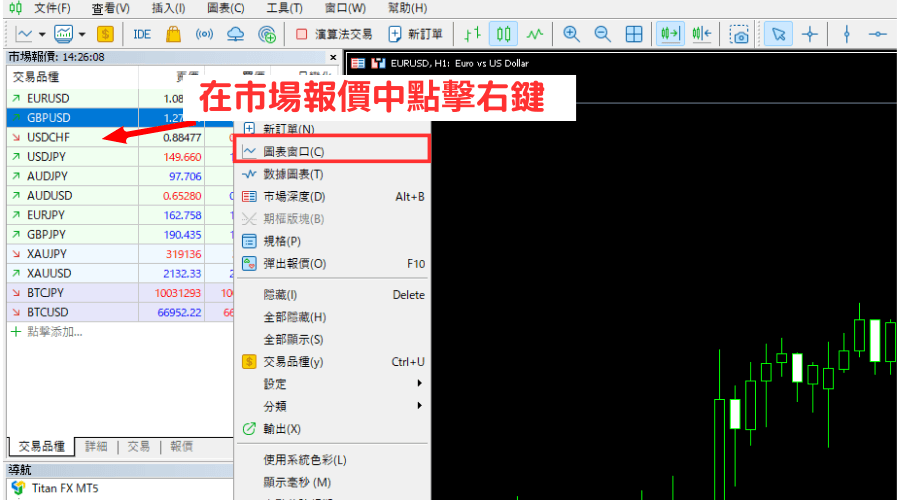Expand the 分類 submenu in context menu
Viewport: 900px width, 500px height.
coord(332,406)
